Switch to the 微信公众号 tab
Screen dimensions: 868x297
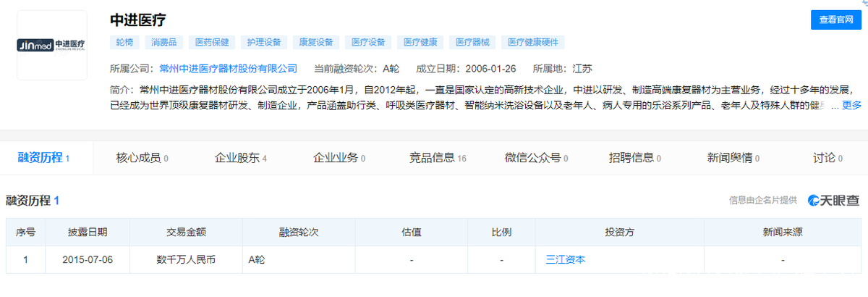coord(536,157)
